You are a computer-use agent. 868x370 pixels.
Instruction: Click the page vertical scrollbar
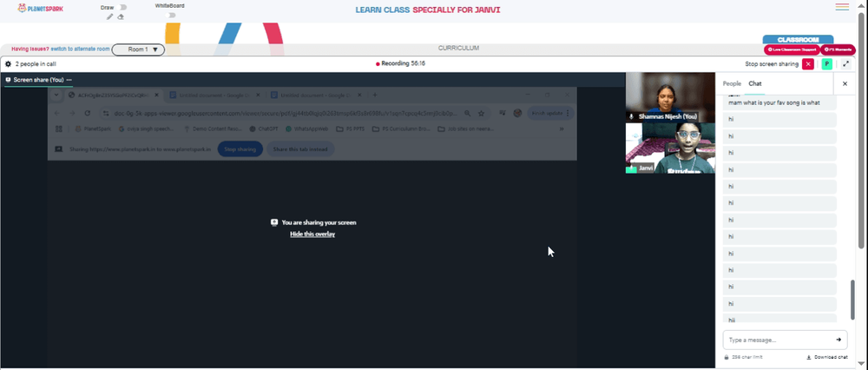coord(863,130)
